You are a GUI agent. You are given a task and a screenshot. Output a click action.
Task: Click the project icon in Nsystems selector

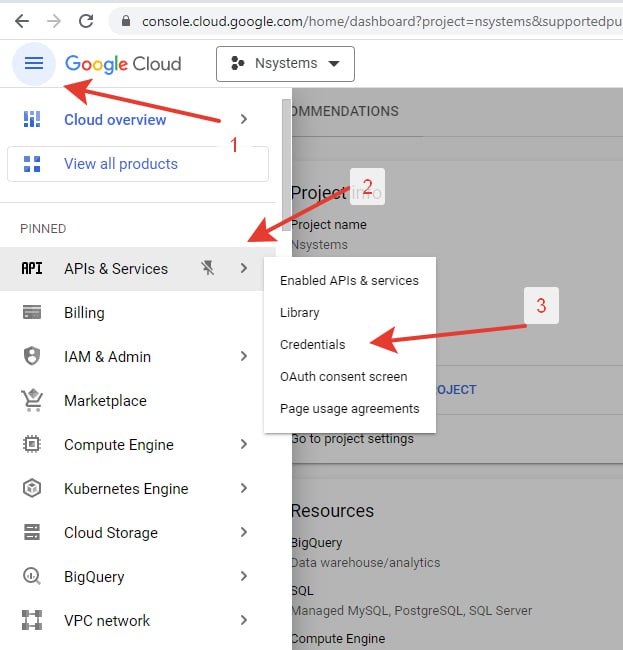237,63
